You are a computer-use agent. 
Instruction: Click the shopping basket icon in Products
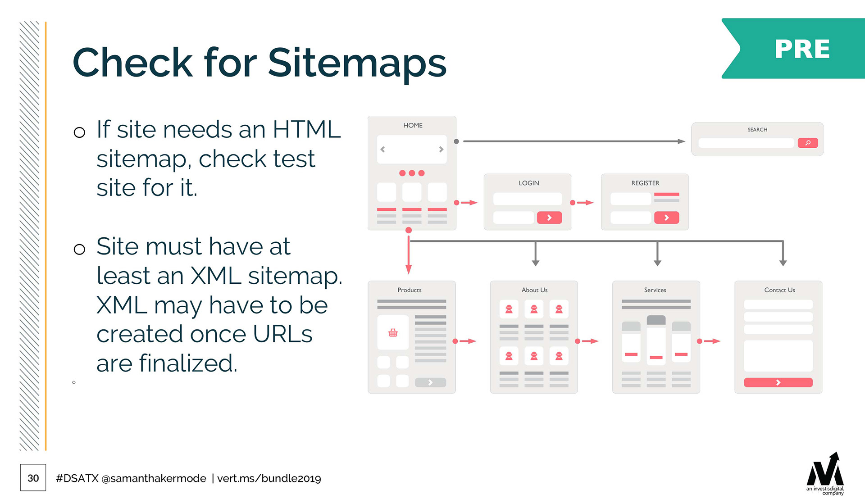393,333
